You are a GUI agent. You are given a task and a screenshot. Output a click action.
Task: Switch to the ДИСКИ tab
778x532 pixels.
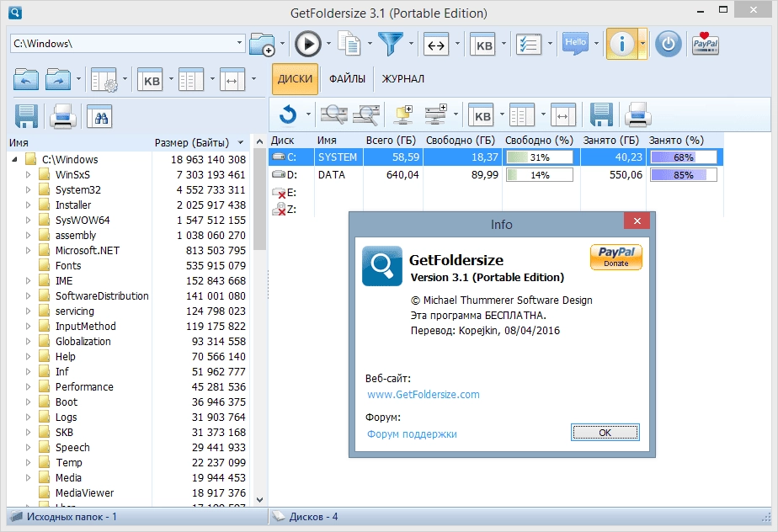[295, 79]
